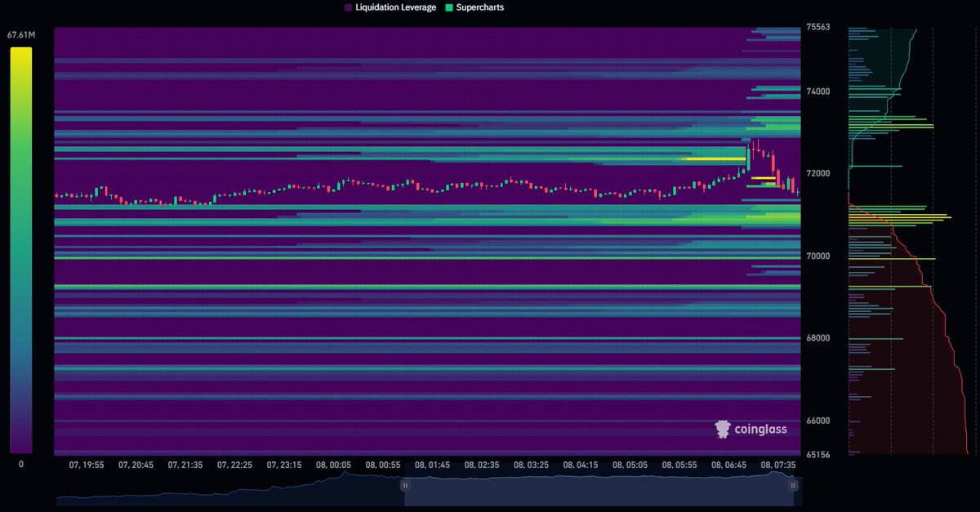The image size is (980, 512).
Task: Click the 68000 price axis label
Action: point(819,339)
